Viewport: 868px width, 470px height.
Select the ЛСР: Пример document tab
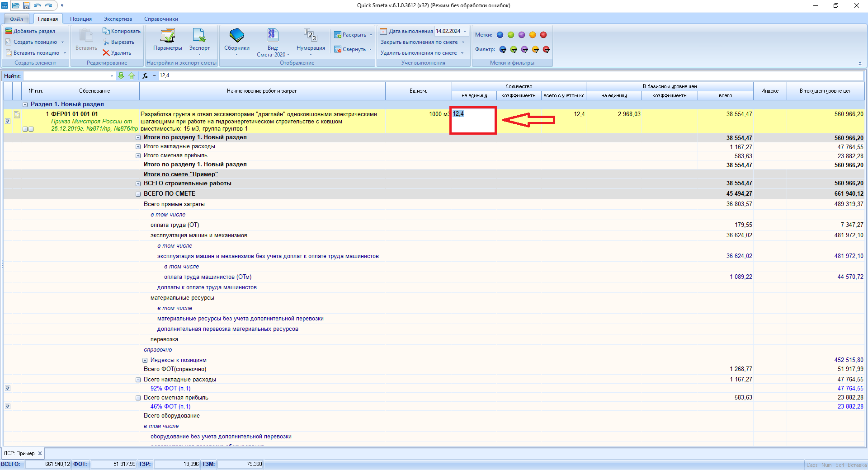click(19, 453)
